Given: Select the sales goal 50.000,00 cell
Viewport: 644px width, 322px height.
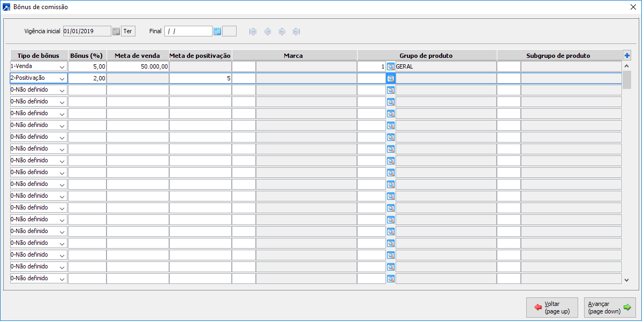Looking at the screenshot, I should pos(138,66).
